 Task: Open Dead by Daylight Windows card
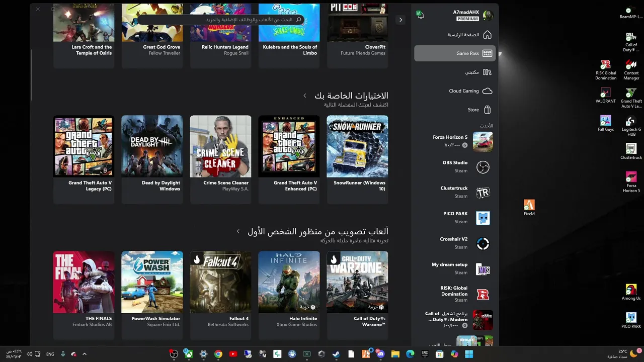pos(152,159)
